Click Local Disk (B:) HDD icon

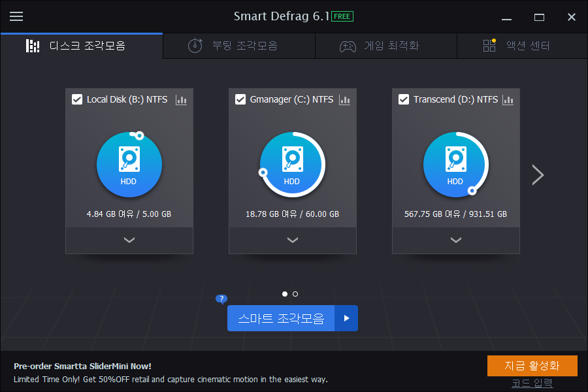click(x=129, y=165)
